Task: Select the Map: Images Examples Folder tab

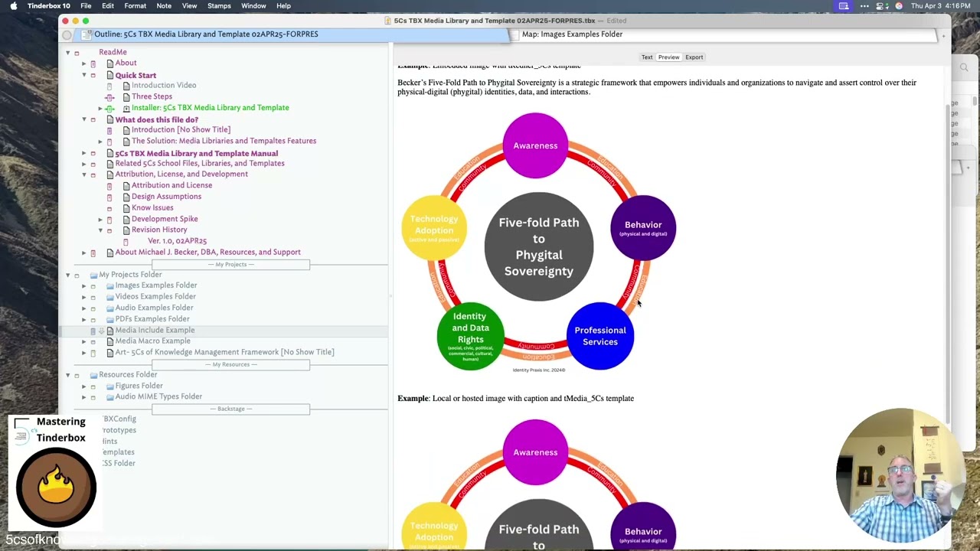Action: (x=723, y=34)
